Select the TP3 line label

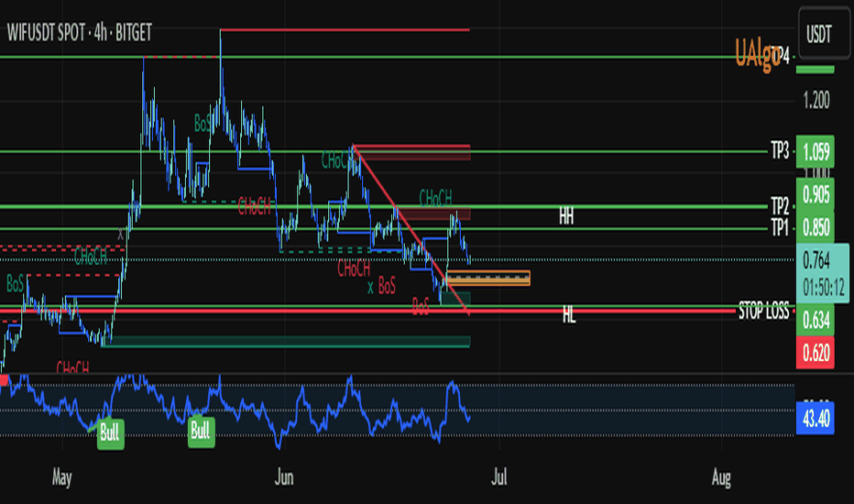pos(780,150)
